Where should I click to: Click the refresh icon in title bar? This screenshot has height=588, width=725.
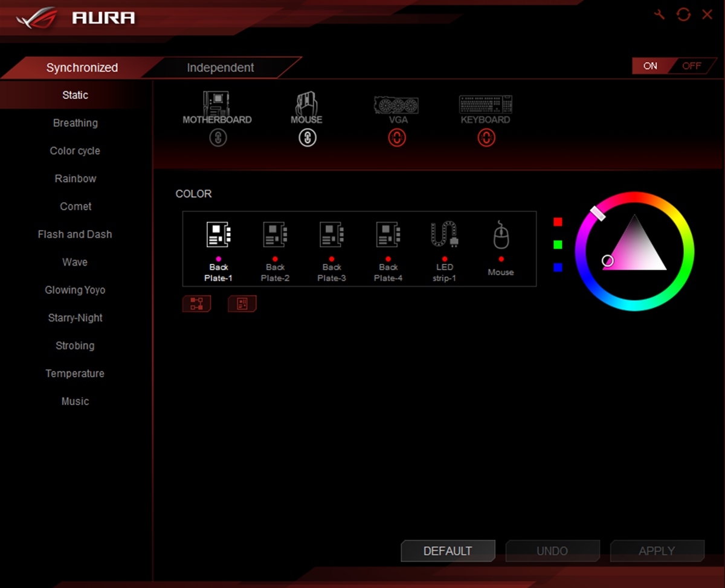pyautogui.click(x=683, y=14)
